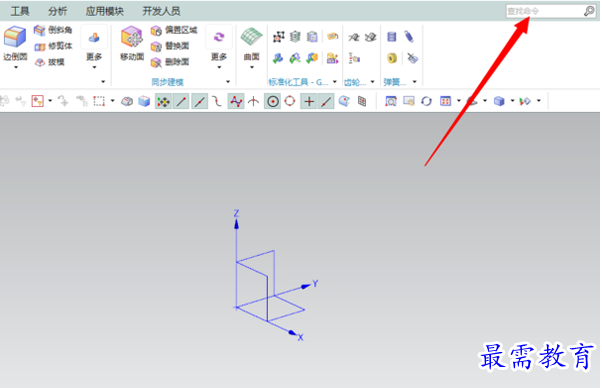This screenshot has width=602, height=388.
Task: Select the 修剪体 trim body command
Action: click(x=53, y=46)
